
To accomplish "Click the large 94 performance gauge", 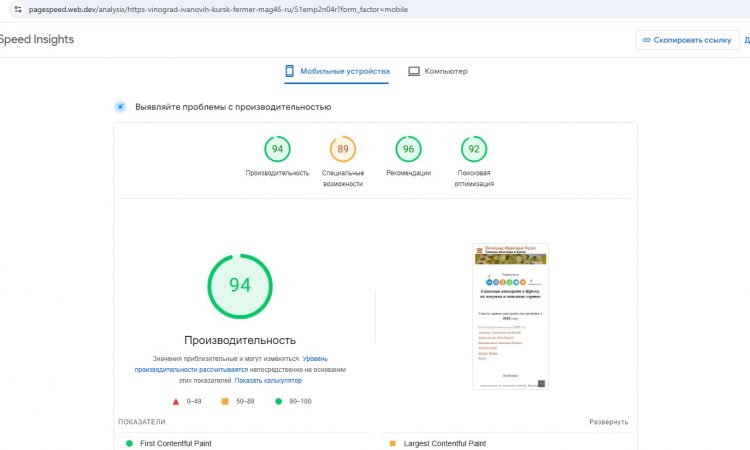I will 240,286.
